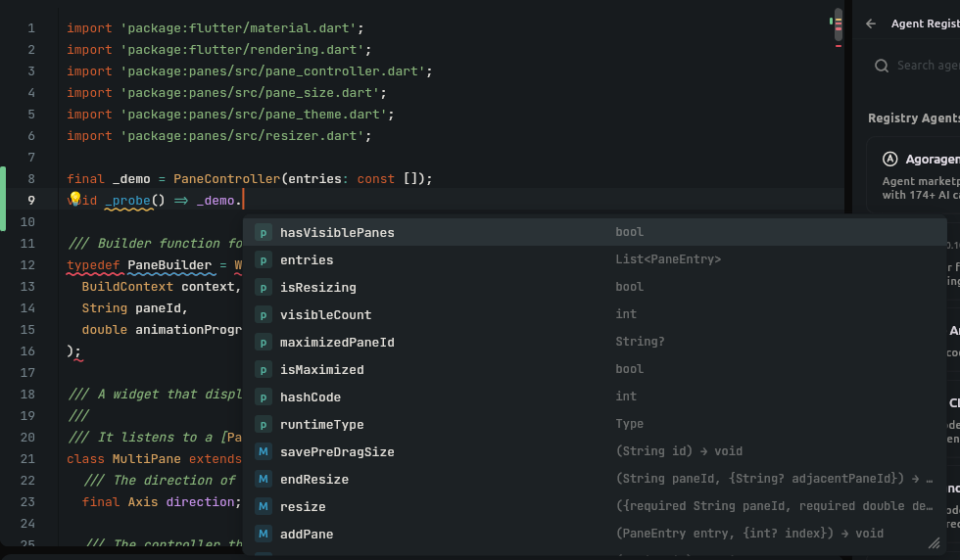The image size is (960, 560).
Task: Select maximizedPaneId completion suggestion
Action: click(x=595, y=342)
